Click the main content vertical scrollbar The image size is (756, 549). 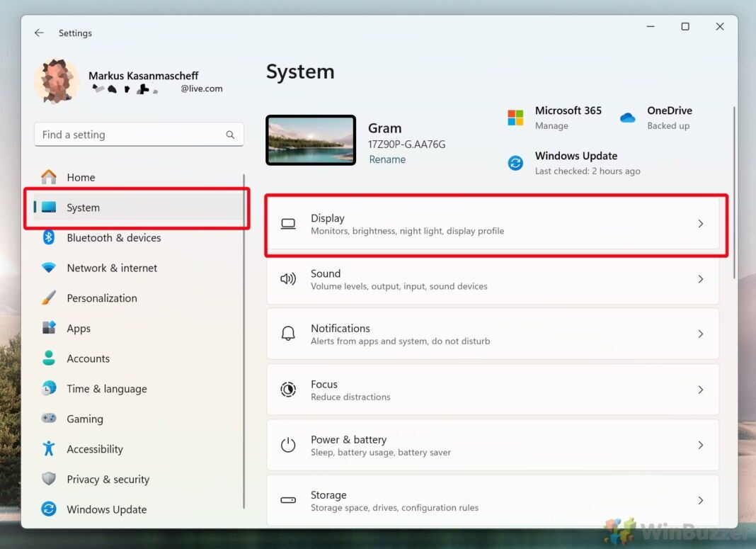pyautogui.click(x=734, y=192)
